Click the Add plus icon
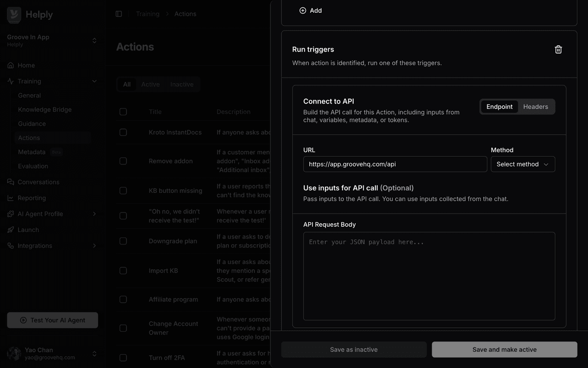The height and width of the screenshot is (368, 588). (303, 10)
